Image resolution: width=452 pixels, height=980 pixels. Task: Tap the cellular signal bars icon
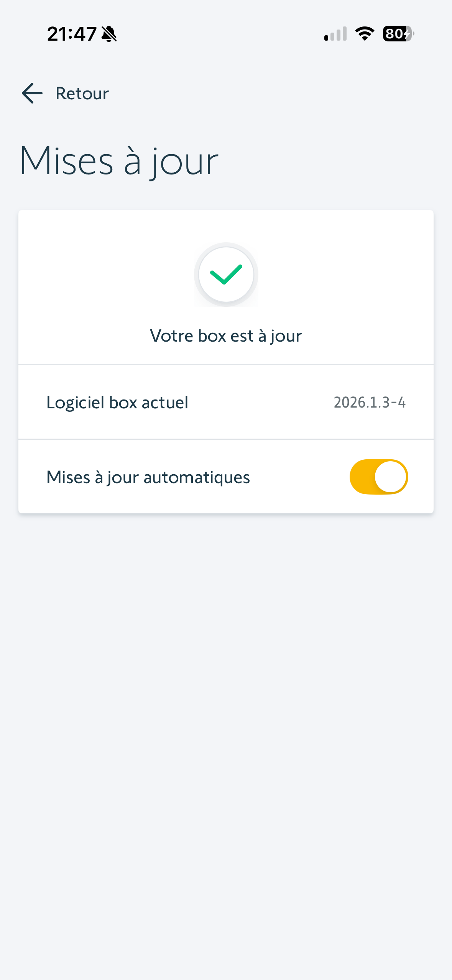pyautogui.click(x=335, y=34)
